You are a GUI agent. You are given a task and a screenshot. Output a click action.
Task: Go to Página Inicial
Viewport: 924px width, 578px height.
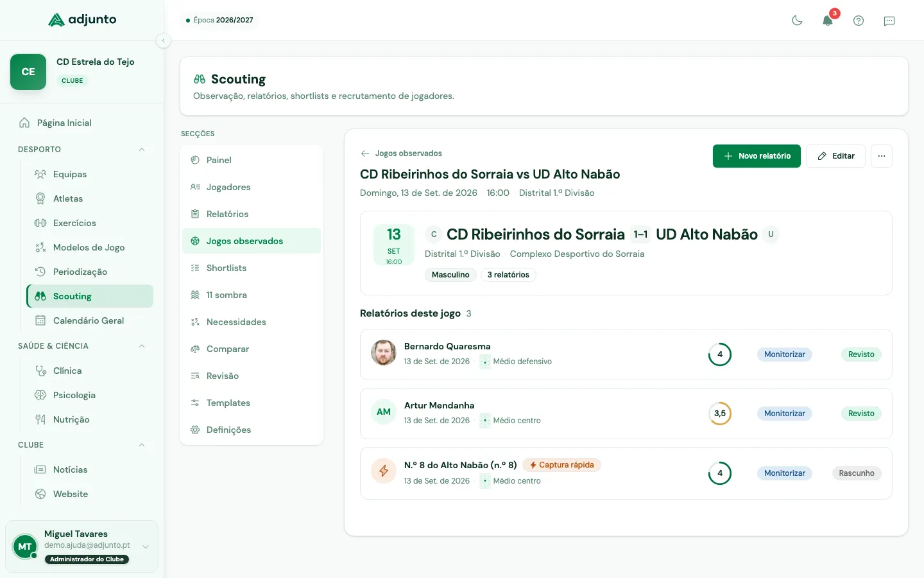pyautogui.click(x=82, y=123)
